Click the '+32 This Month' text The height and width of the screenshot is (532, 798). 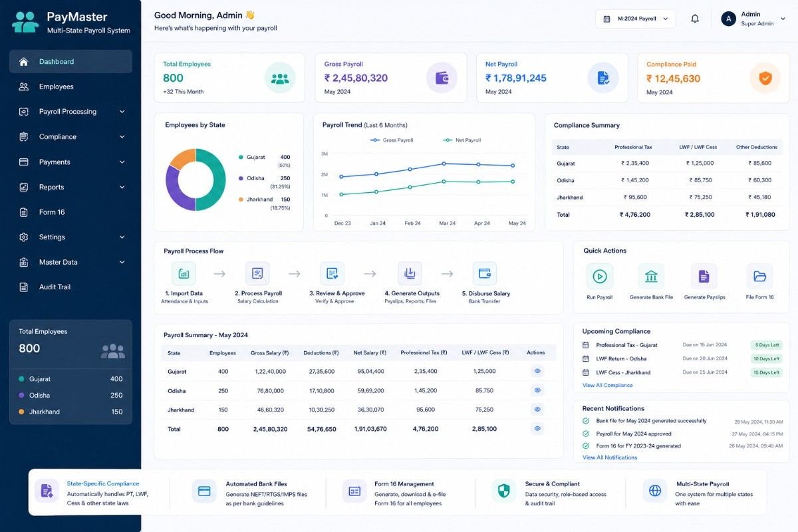(184, 92)
